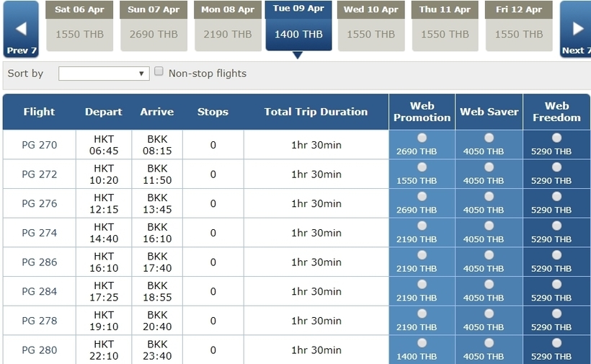Screen dimensions: 591x364
Task: Click the Web Promotion column header
Action: pyautogui.click(x=422, y=112)
